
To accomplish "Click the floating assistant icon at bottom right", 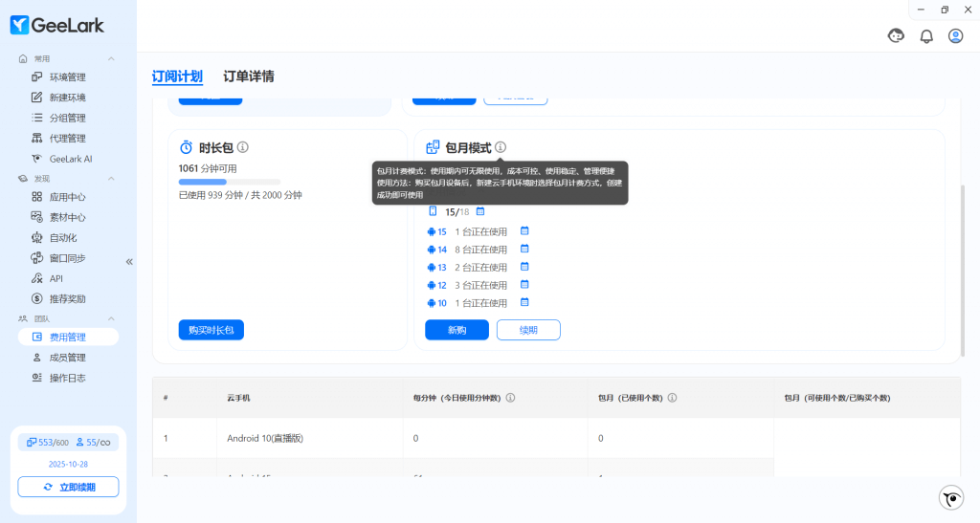I will (x=950, y=497).
